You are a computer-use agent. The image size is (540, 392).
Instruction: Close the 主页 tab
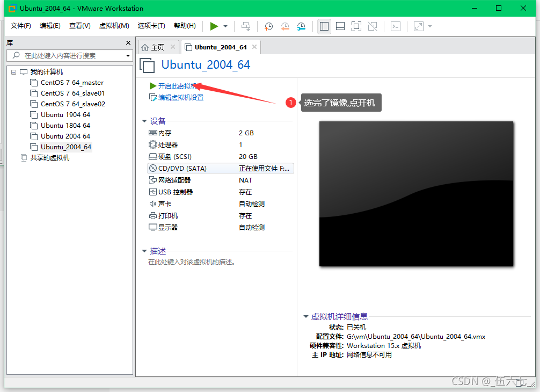[173, 47]
